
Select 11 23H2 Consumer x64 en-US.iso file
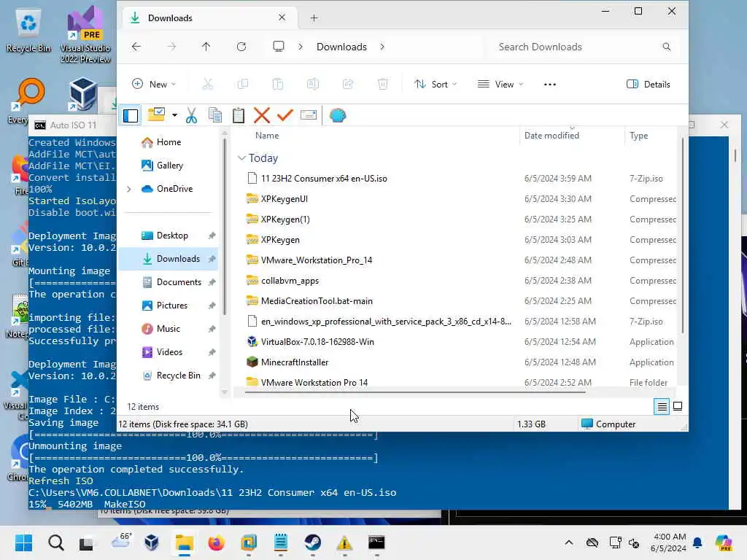[324, 179]
